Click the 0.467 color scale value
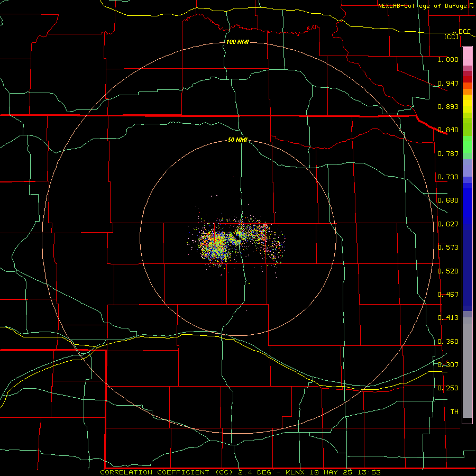Image resolution: width=476 pixels, height=476 pixels. pos(448,295)
